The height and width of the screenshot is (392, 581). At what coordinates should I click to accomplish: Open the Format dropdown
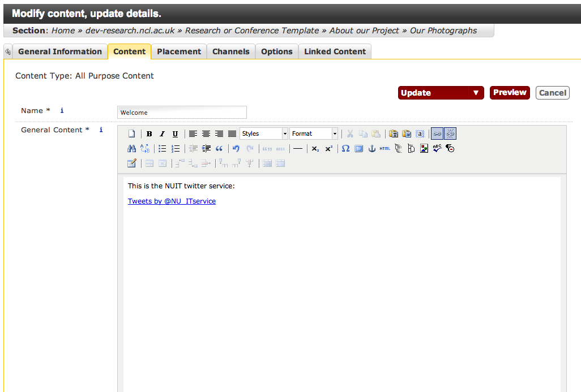tap(314, 134)
